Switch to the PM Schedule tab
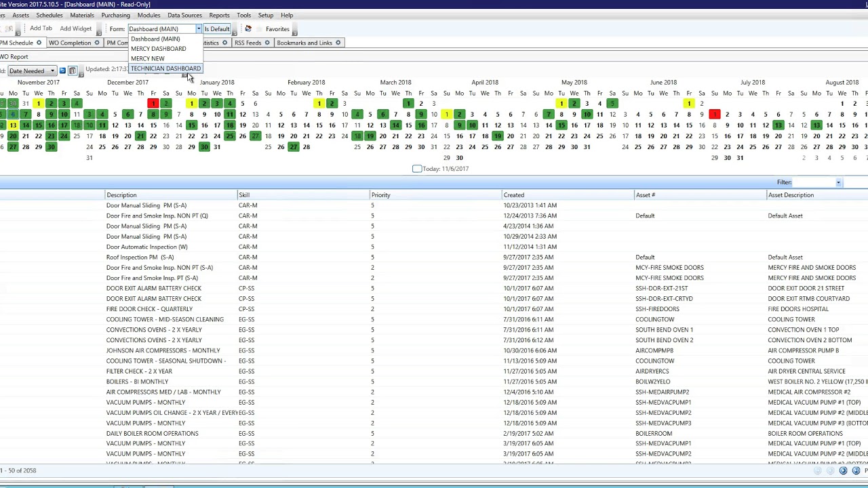868x488 pixels. click(x=17, y=43)
